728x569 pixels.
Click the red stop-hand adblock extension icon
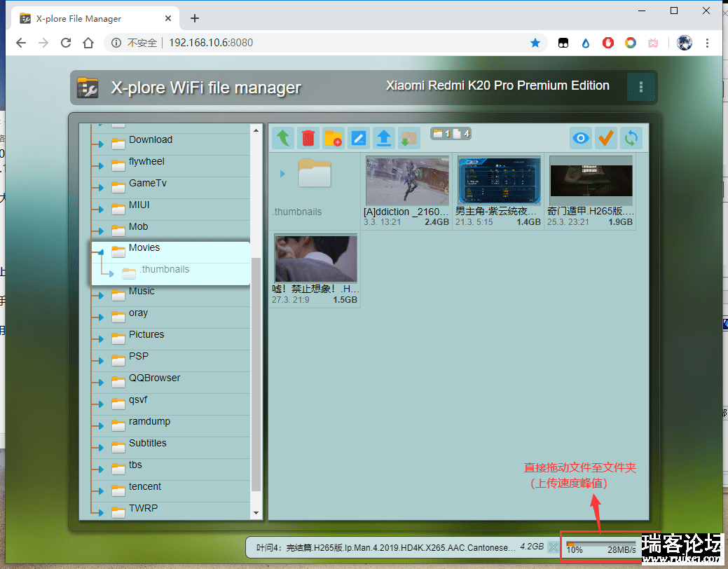point(608,43)
